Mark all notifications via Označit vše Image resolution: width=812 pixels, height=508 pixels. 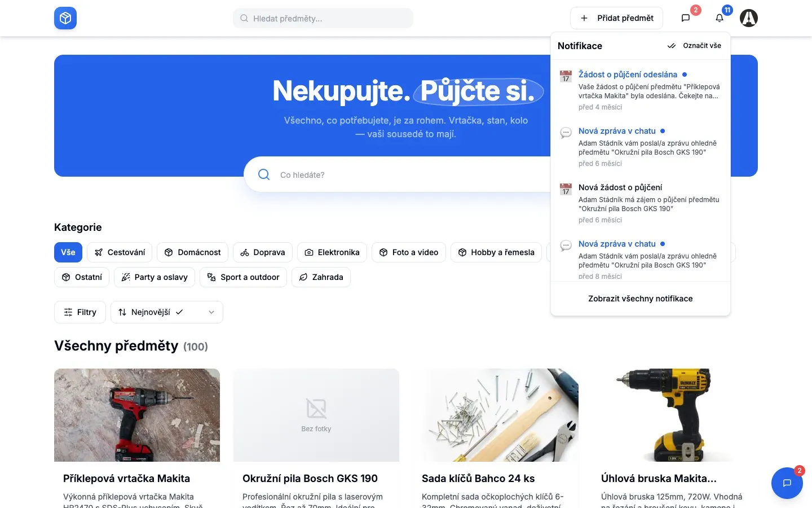click(x=695, y=46)
